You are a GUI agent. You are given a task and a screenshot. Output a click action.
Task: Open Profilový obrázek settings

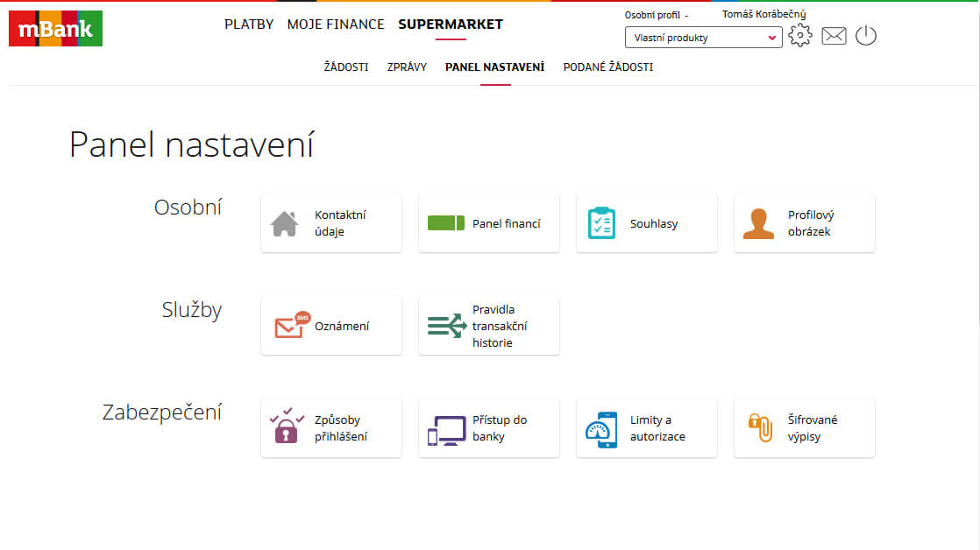[804, 222]
